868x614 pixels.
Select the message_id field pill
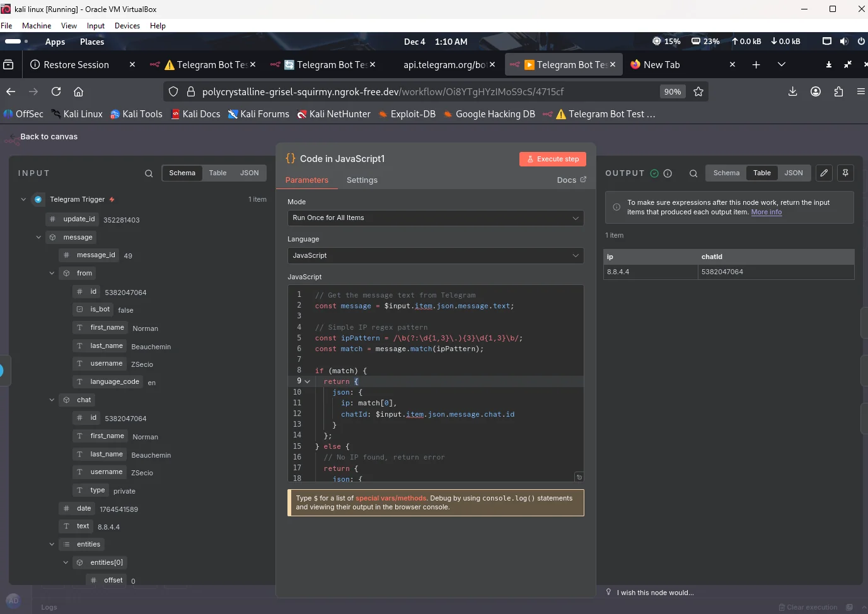90,255
